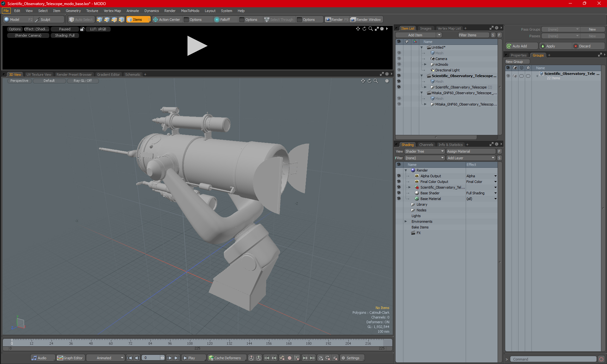Select Edges selection mode icon
This screenshot has height=364, width=607.
(107, 20)
